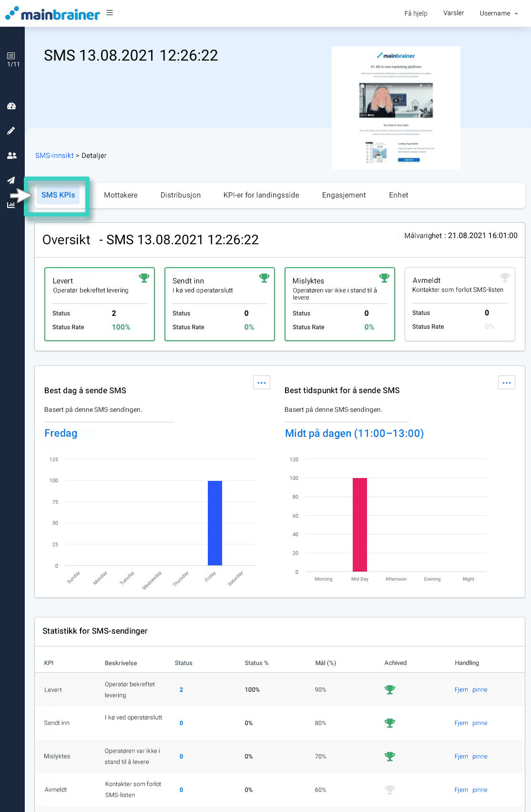
Task: Switch to the Mottakere tab
Action: 121,195
